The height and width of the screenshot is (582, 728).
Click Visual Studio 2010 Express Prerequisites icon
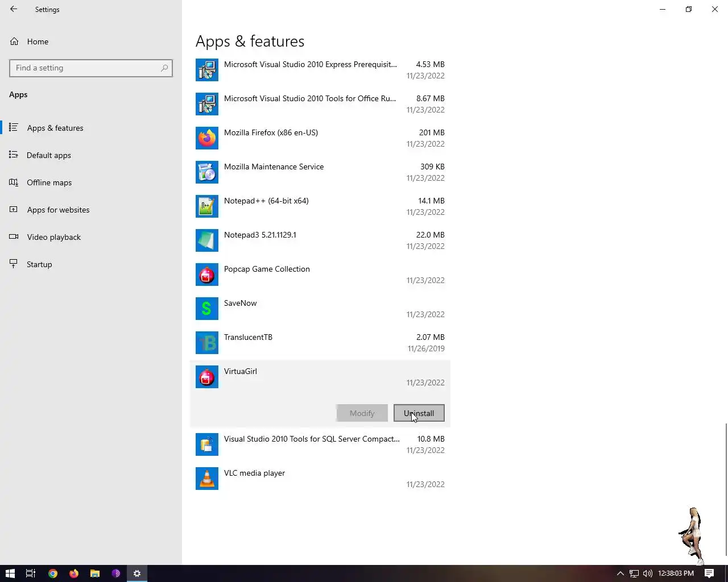(207, 70)
